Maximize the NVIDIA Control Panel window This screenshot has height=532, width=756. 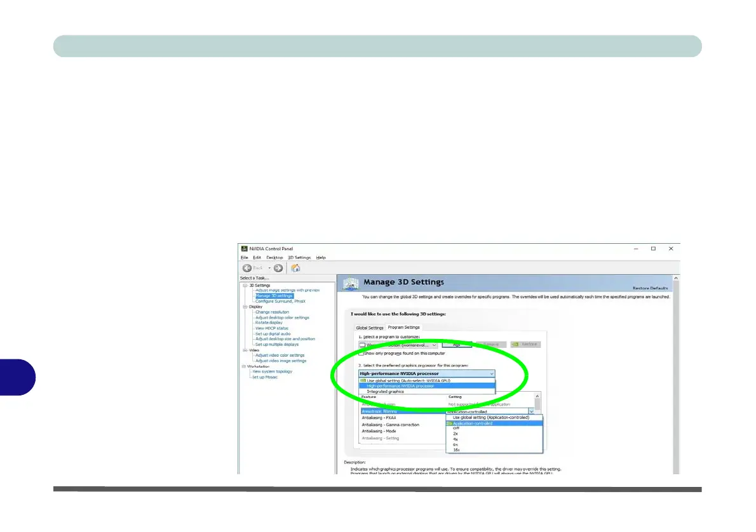pos(653,249)
